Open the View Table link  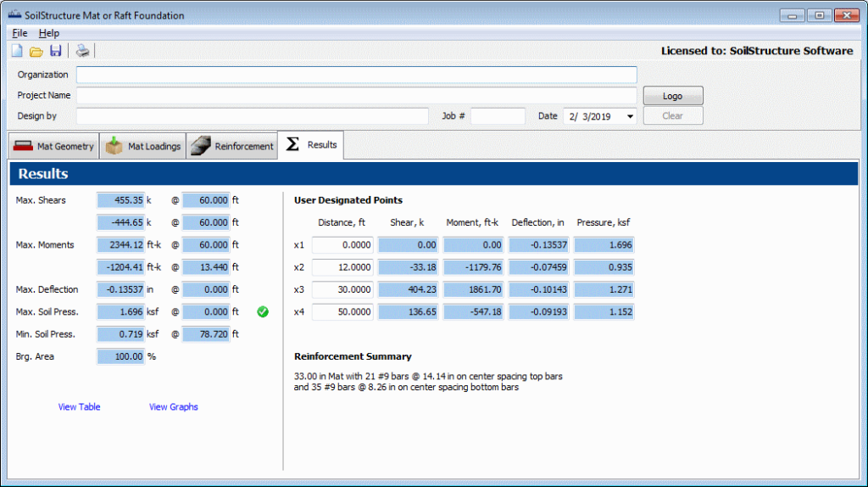click(79, 406)
